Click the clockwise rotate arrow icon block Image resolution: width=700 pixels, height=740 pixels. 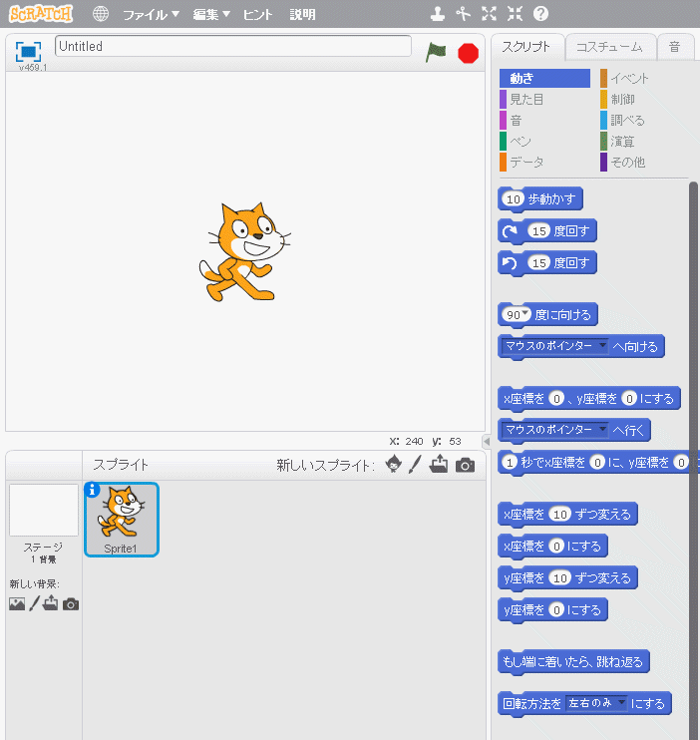[x=510, y=231]
